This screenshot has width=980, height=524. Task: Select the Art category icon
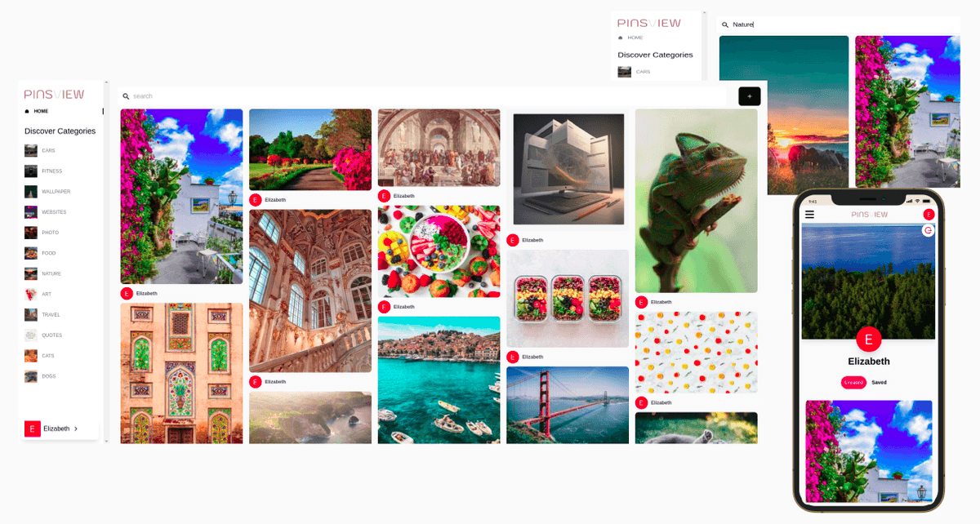pos(30,294)
